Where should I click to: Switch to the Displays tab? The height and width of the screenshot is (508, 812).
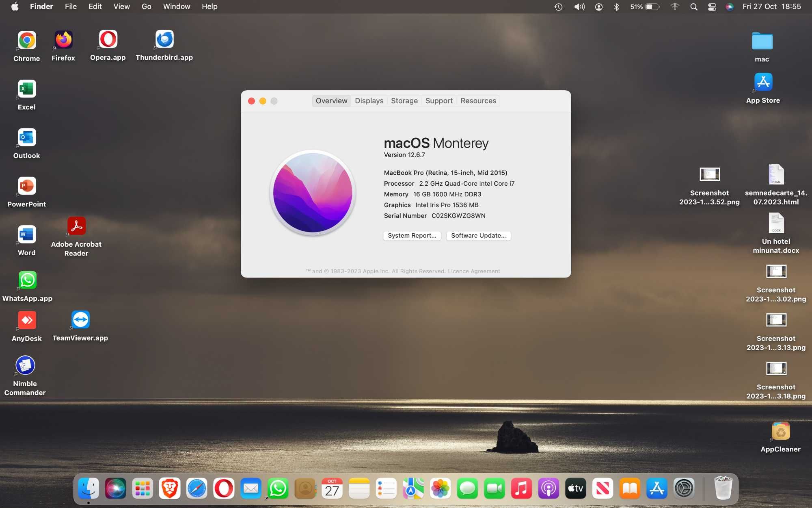click(x=369, y=101)
